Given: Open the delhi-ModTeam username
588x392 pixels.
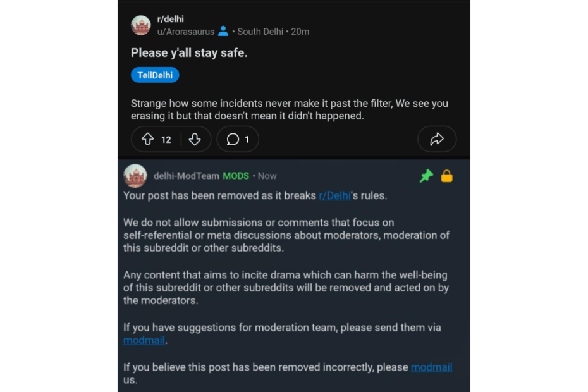Looking at the screenshot, I should pyautogui.click(x=187, y=176).
